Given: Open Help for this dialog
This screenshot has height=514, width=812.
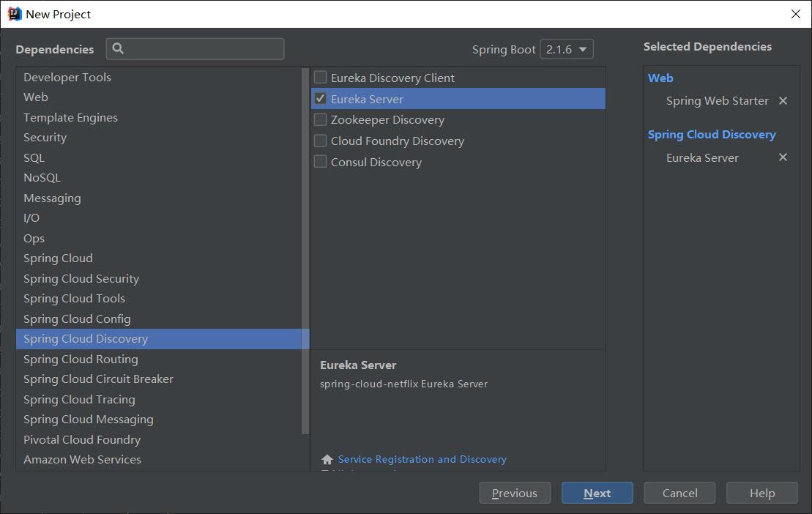Looking at the screenshot, I should pyautogui.click(x=761, y=493).
